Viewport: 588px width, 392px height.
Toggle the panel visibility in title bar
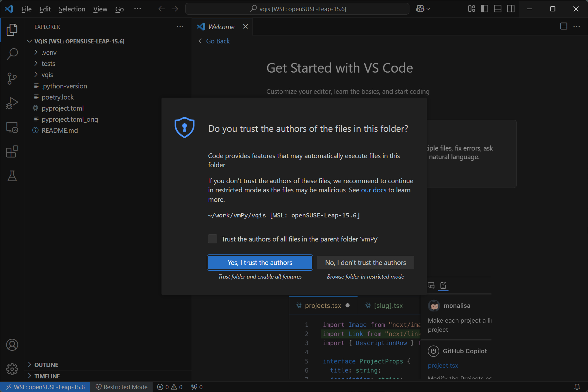497,9
